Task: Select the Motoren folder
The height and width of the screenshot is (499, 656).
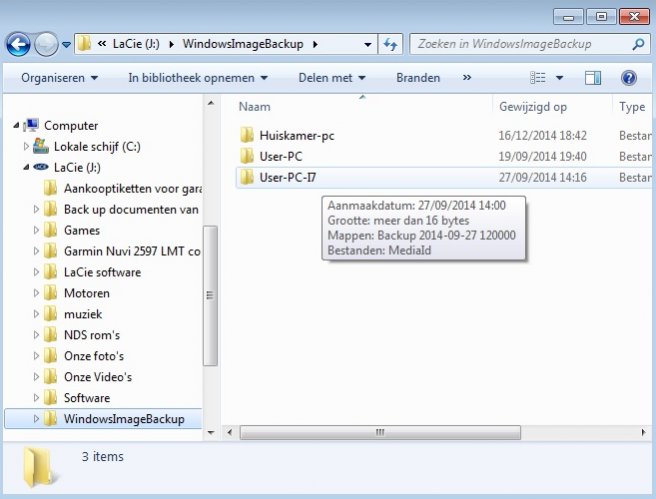Action: coord(87,293)
